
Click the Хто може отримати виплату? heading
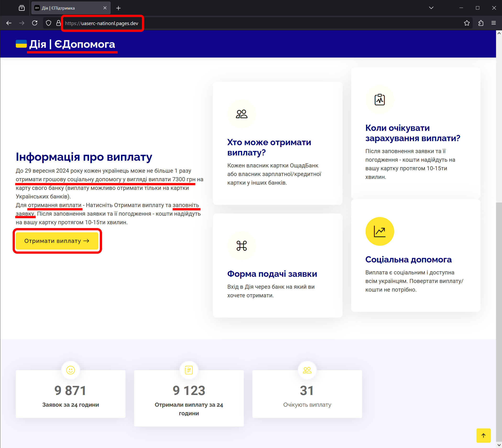pos(269,147)
